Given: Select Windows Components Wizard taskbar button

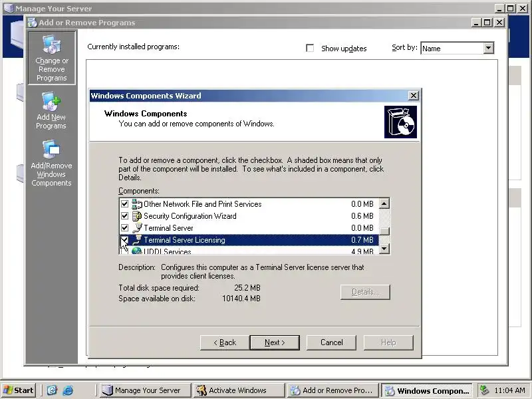Looking at the screenshot, I should click(428, 390).
